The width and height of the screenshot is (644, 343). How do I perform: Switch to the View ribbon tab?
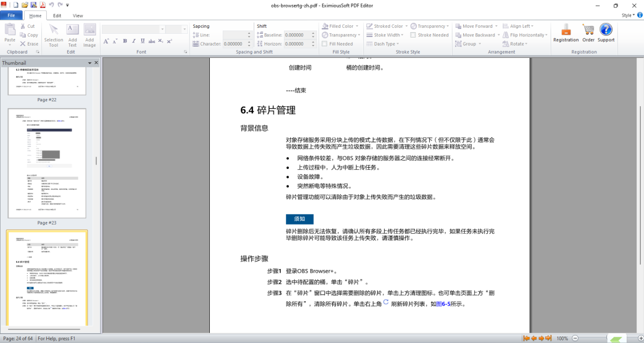[x=78, y=16]
